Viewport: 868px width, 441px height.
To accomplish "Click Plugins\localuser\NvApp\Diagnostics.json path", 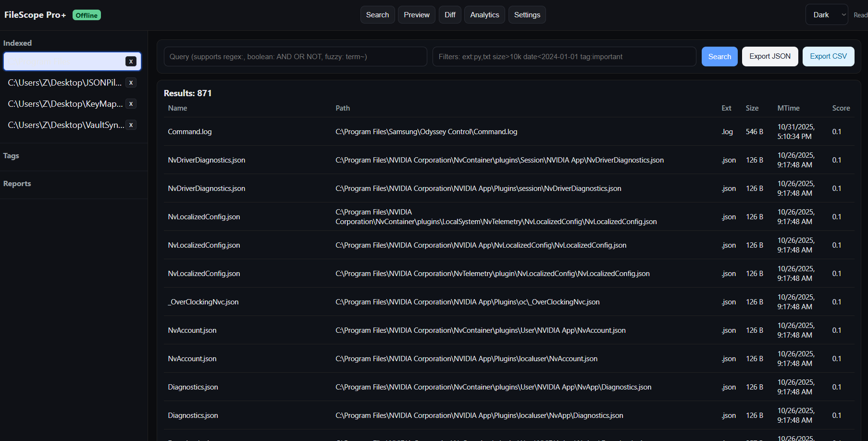I will 479,416.
